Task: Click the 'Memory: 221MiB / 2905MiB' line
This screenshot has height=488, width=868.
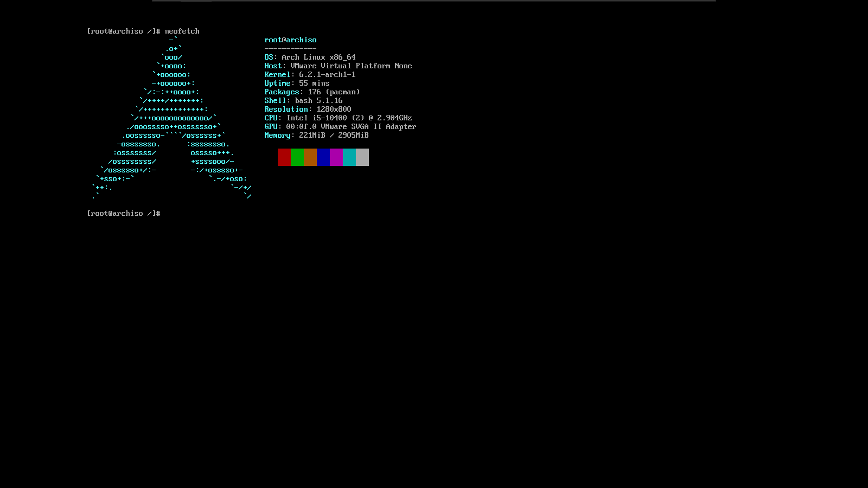Action: pyautogui.click(x=317, y=136)
